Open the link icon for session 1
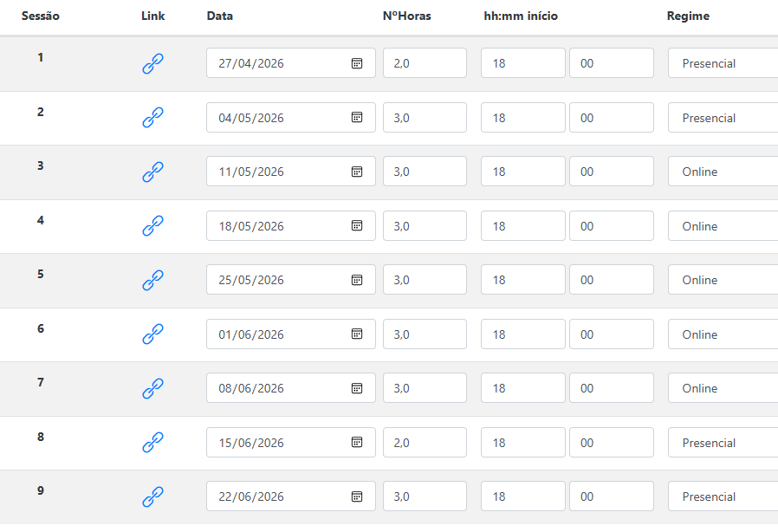 pos(152,63)
